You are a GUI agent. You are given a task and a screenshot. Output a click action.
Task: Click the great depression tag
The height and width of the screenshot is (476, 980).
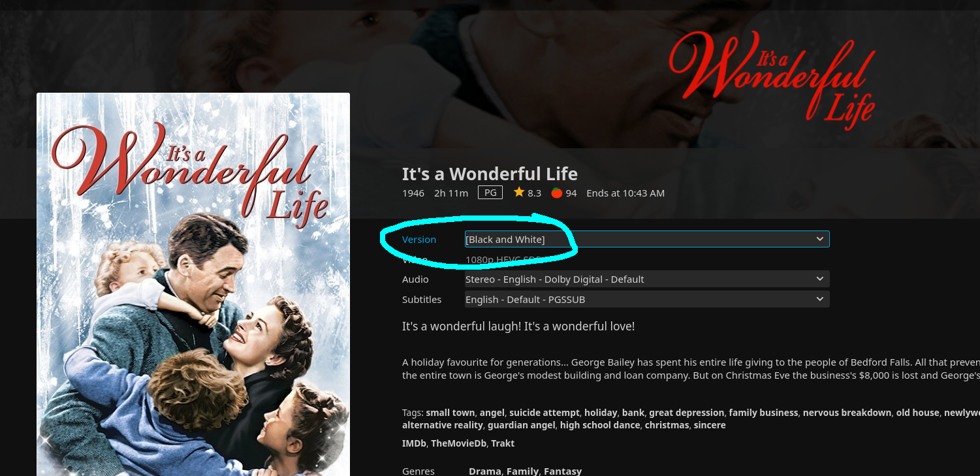tap(686, 413)
